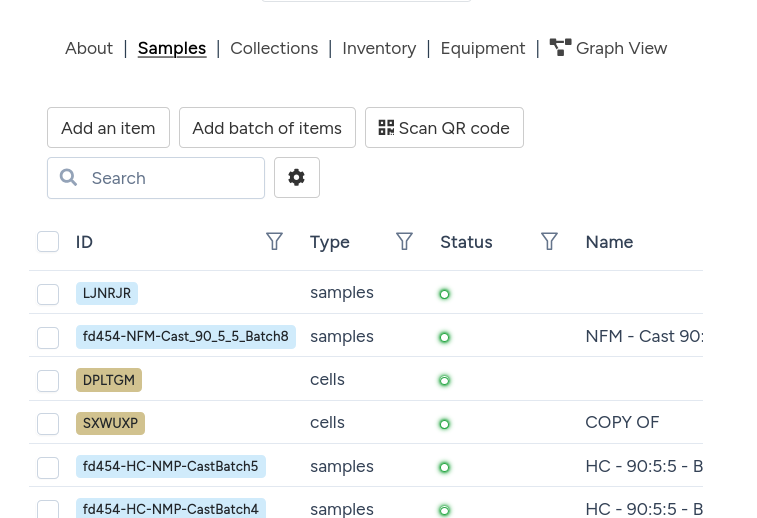Viewport: 757px width, 518px height.
Task: Open the ID column filter funnel
Action: pos(274,241)
